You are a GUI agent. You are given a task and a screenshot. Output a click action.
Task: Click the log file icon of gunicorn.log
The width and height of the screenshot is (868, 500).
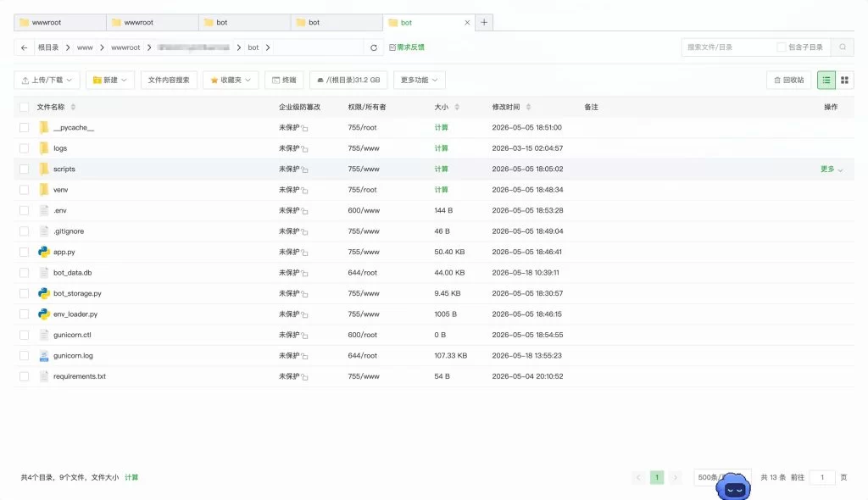[44, 355]
